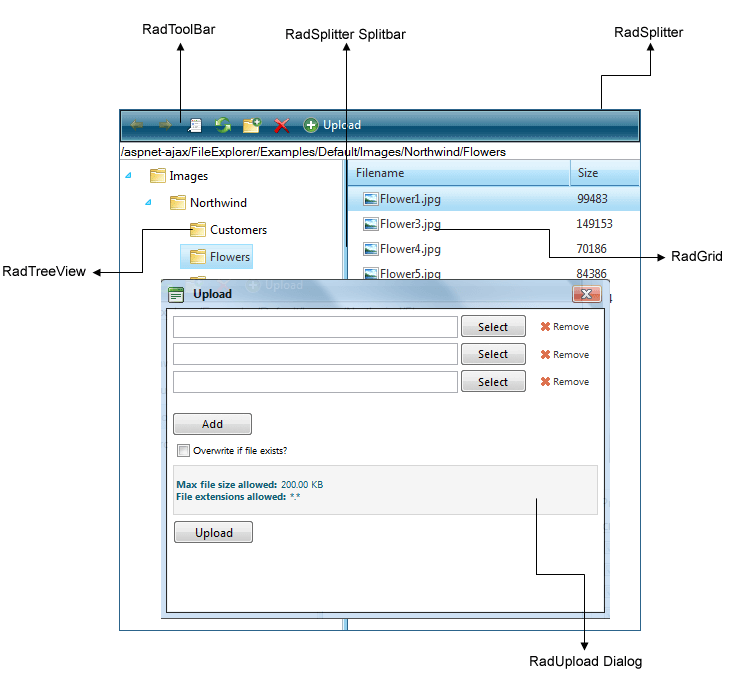The height and width of the screenshot is (674, 733).
Task: Click the Forward arrow in the toolbar
Action: pos(165,125)
